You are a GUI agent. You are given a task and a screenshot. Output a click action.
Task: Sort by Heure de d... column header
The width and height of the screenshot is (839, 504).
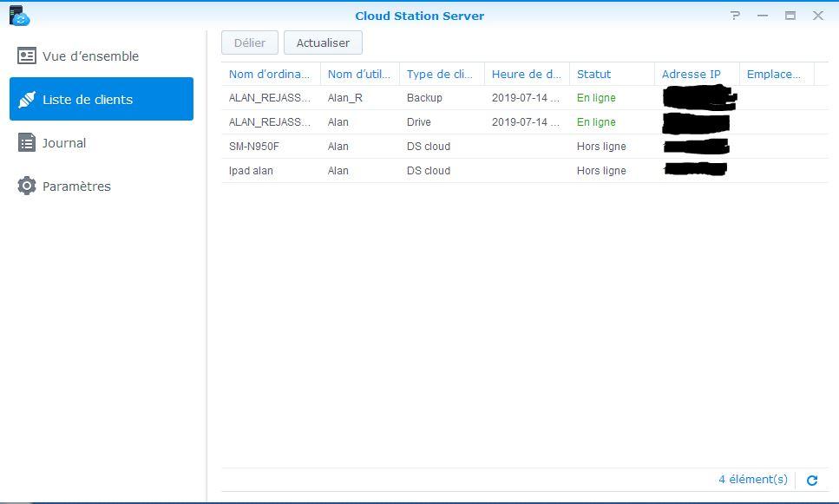point(527,74)
